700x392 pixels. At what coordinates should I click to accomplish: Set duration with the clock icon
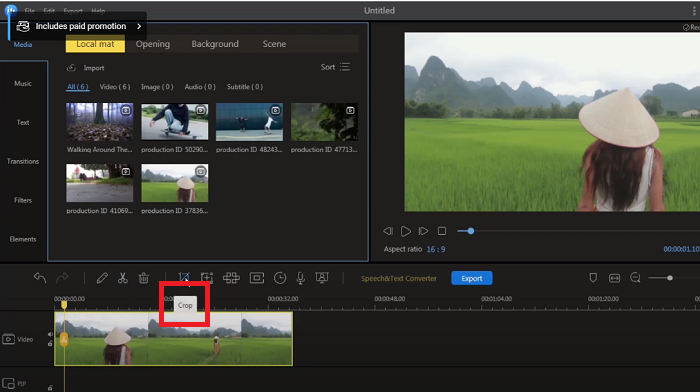(280, 278)
